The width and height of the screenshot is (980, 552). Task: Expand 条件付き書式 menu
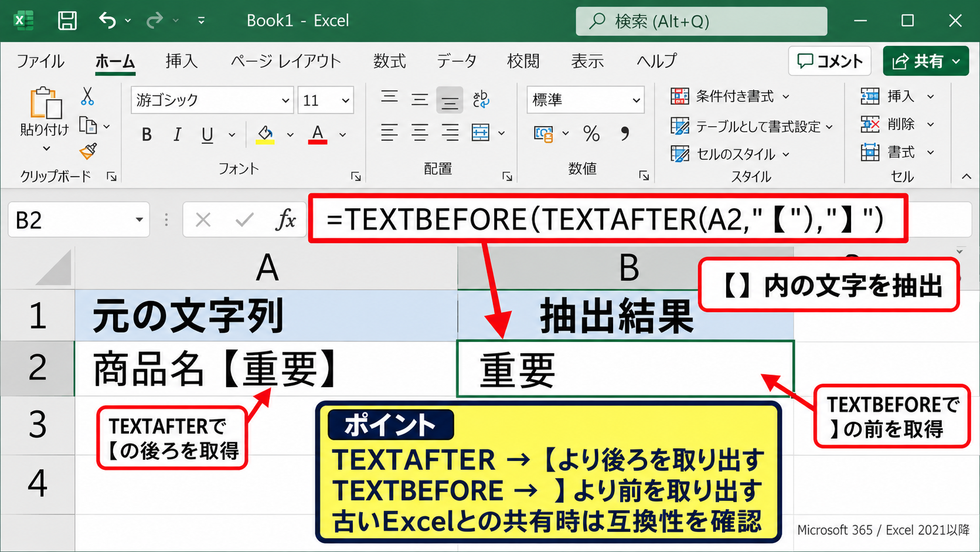(730, 96)
